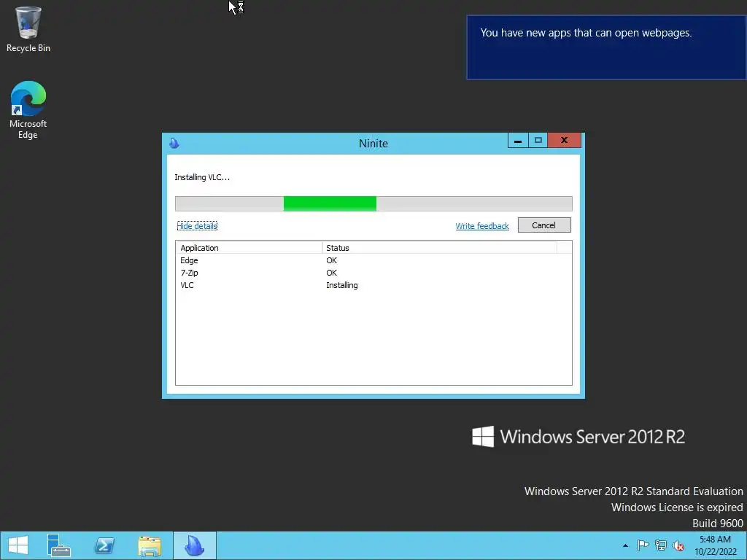This screenshot has height=560, width=747.
Task: Select the 7-Zip row in the list
Action: pyautogui.click(x=373, y=273)
